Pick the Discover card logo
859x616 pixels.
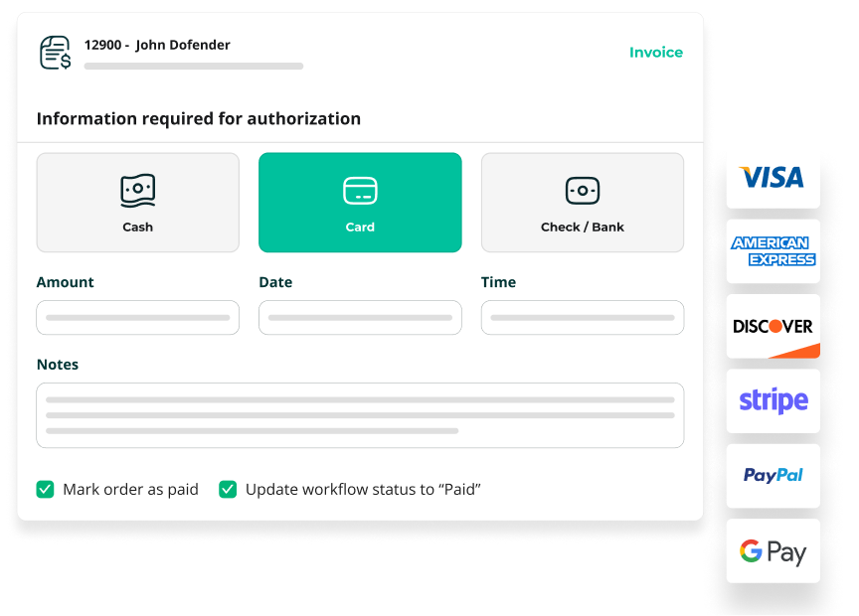click(773, 326)
